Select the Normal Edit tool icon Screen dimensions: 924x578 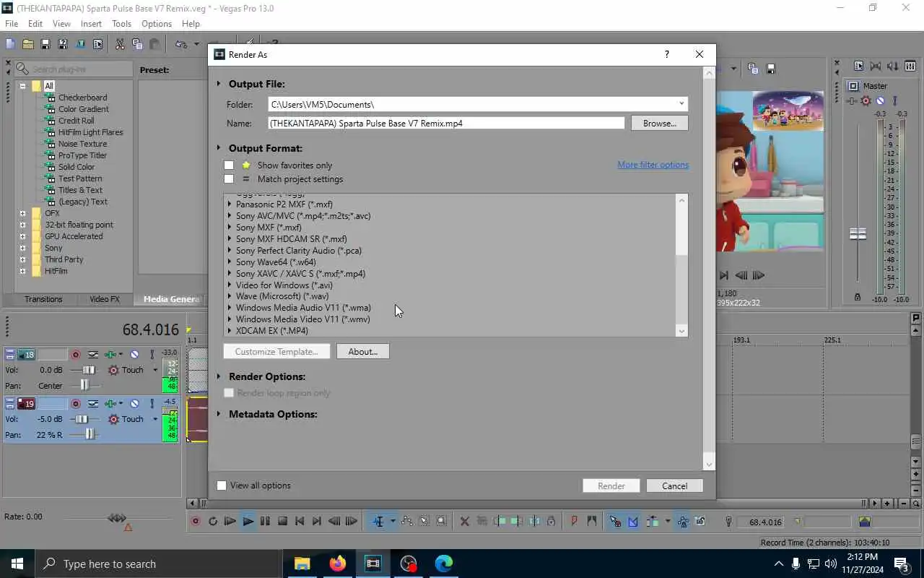click(x=378, y=521)
